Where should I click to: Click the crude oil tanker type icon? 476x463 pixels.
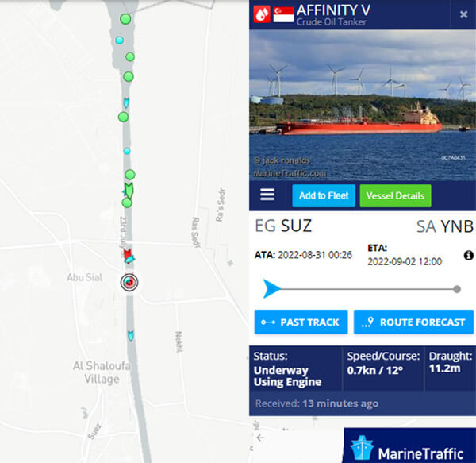pos(262,14)
